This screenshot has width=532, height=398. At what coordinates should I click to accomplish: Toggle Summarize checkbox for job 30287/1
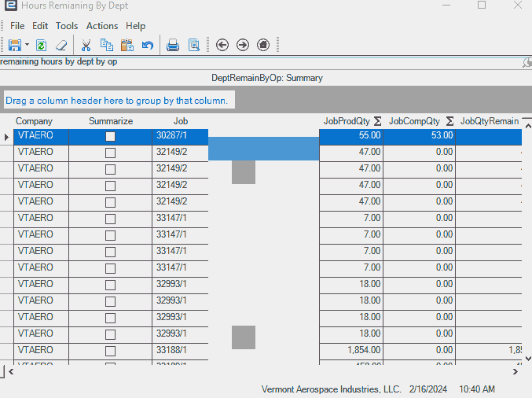coord(110,137)
